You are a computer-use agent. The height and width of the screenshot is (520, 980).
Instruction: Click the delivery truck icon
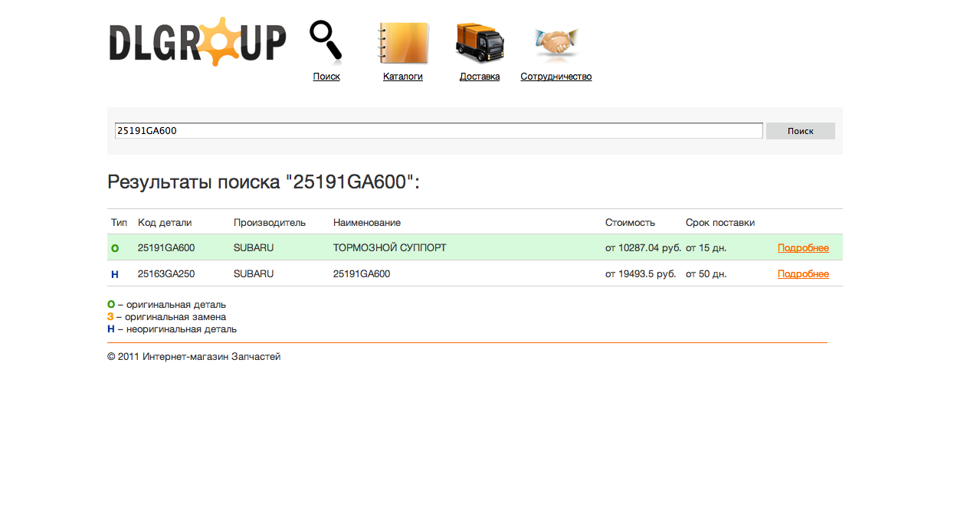click(x=480, y=44)
